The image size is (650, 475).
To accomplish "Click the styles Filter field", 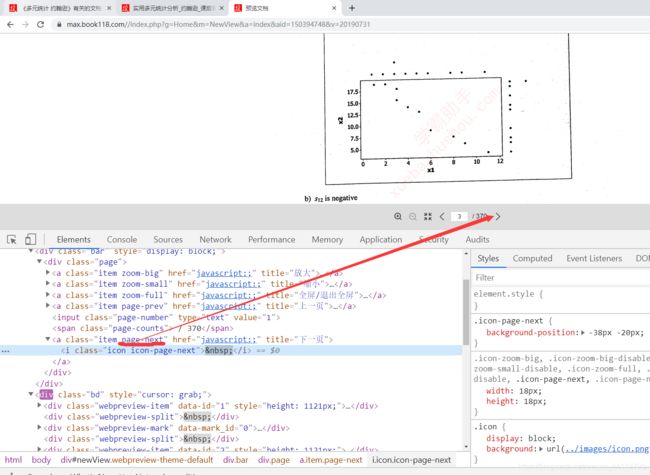I will [x=562, y=278].
